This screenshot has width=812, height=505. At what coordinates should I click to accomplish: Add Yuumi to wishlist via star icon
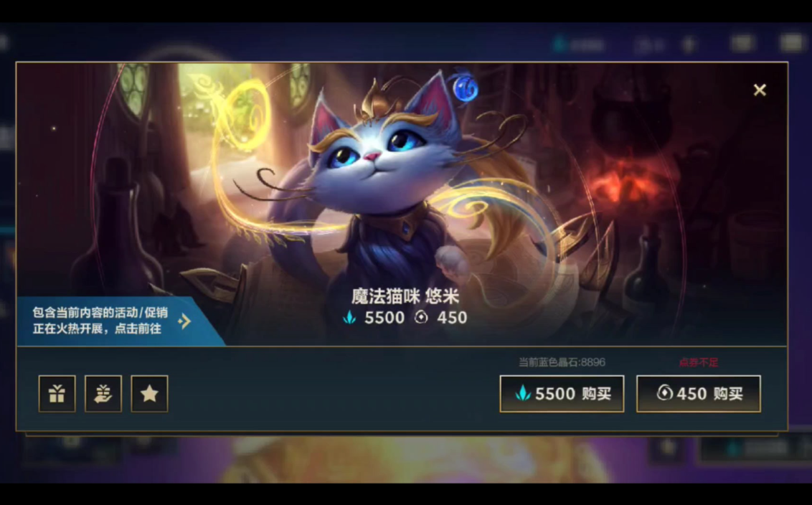point(149,394)
